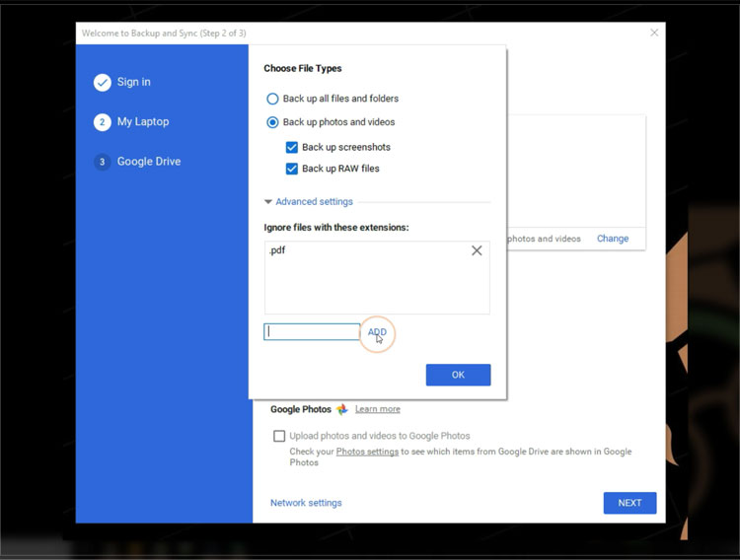Open the Photos settings link
The width and height of the screenshot is (740, 560).
[367, 452]
